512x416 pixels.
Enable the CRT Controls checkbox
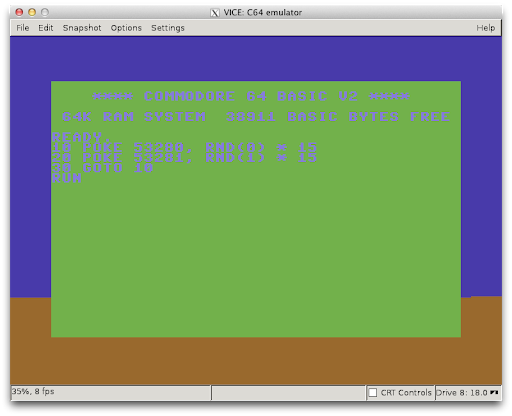[x=373, y=393]
